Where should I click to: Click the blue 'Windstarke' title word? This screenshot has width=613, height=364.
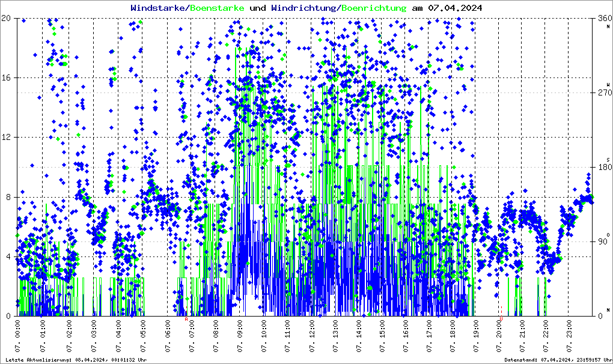[157, 8]
